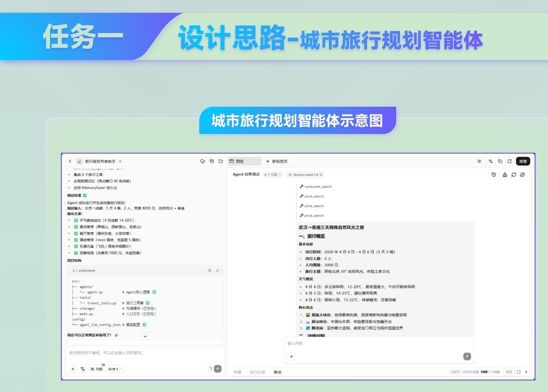Select the agent_llm_config.json line
Image resolution: width=548 pixels, height=392 pixels.
coord(109,325)
